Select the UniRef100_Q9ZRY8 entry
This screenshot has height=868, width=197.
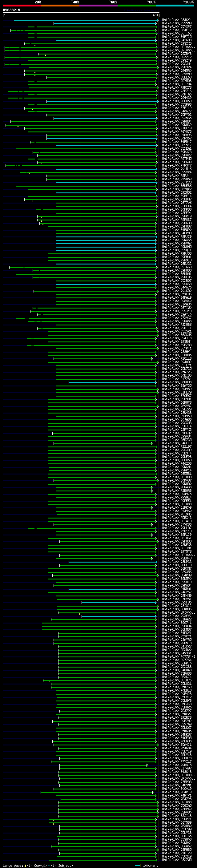177,54
